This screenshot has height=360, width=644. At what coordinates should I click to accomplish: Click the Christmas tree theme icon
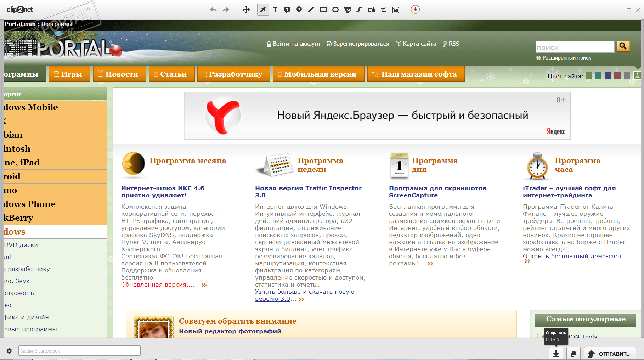click(x=637, y=75)
